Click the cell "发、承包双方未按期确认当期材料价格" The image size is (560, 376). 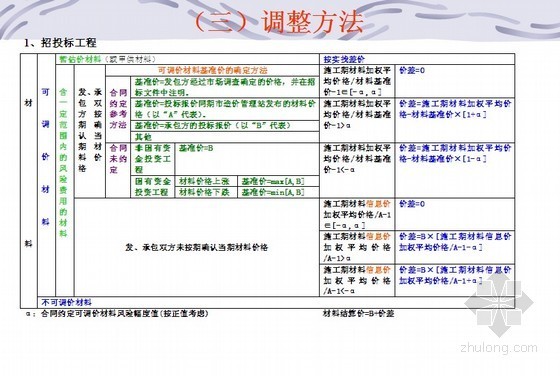pyautogui.click(x=196, y=247)
